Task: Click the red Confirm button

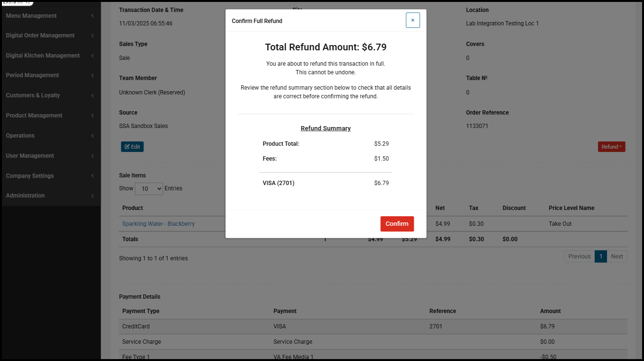Action: [397, 224]
